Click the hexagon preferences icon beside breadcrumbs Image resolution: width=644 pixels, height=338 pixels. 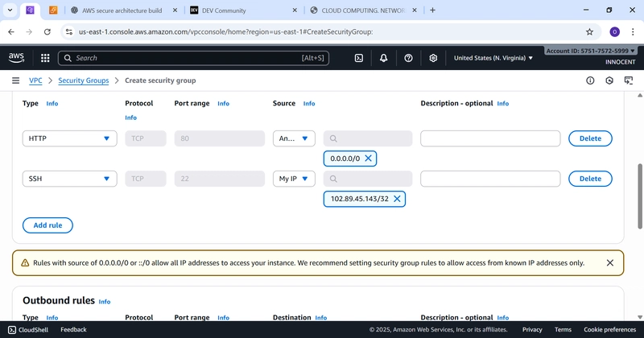click(609, 80)
